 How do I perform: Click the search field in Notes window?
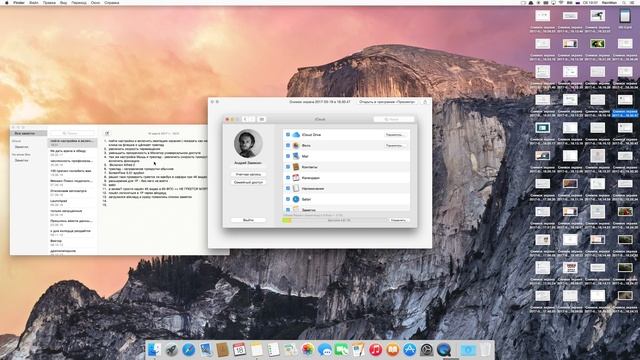click(x=72, y=133)
